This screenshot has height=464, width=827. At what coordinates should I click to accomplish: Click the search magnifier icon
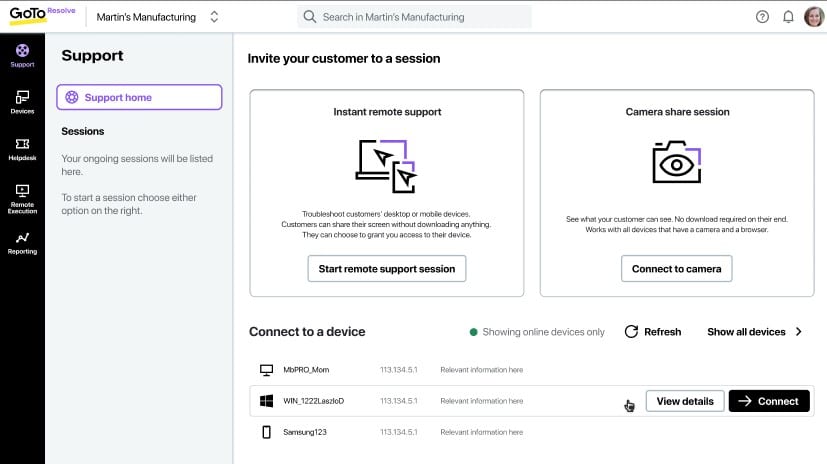point(310,17)
